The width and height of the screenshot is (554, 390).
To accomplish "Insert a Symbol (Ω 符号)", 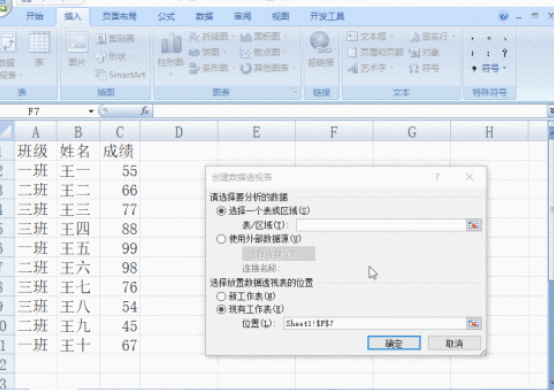I will click(x=424, y=68).
